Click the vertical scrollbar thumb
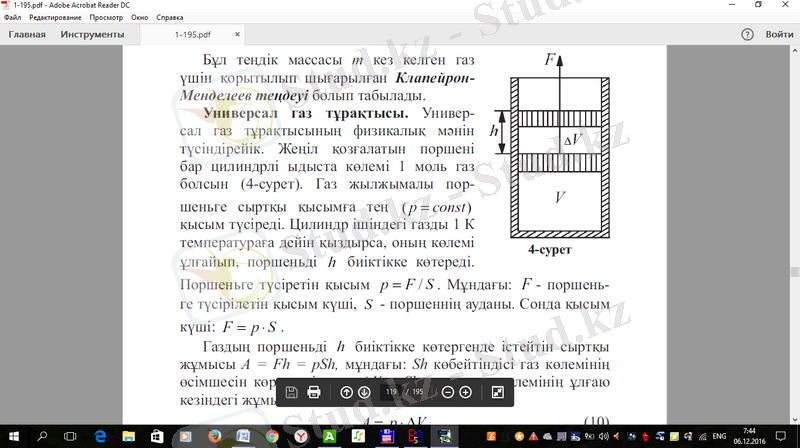This screenshot has width=800, height=448. 794,271
